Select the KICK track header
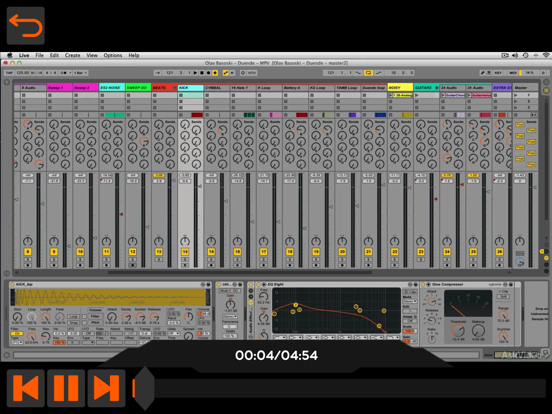 (x=190, y=87)
